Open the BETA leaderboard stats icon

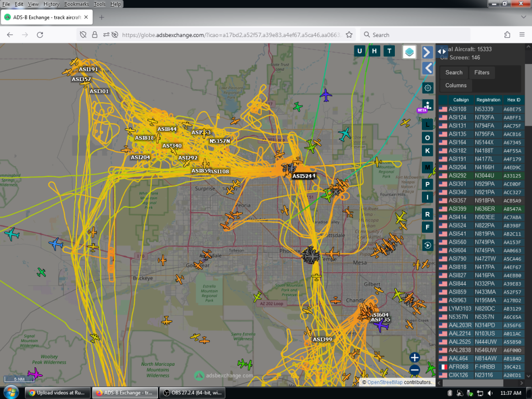pyautogui.click(x=428, y=105)
